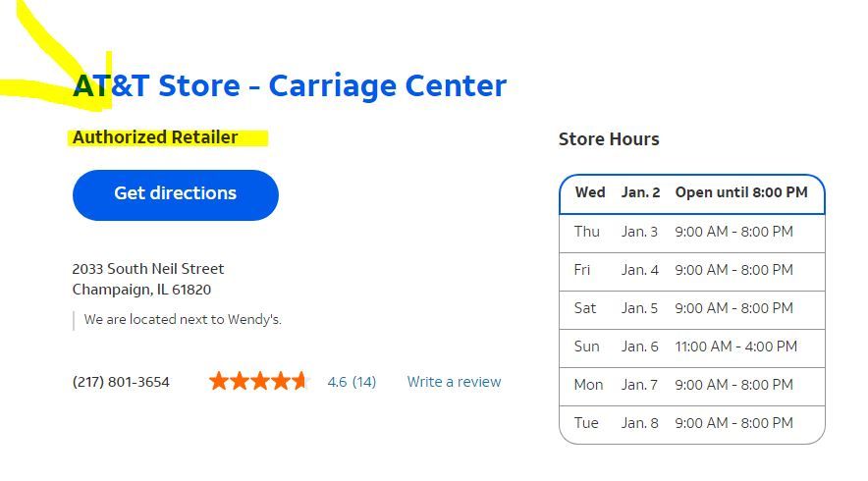Click the orange star rating icons
The width and height of the screenshot is (868, 481).
click(258, 381)
